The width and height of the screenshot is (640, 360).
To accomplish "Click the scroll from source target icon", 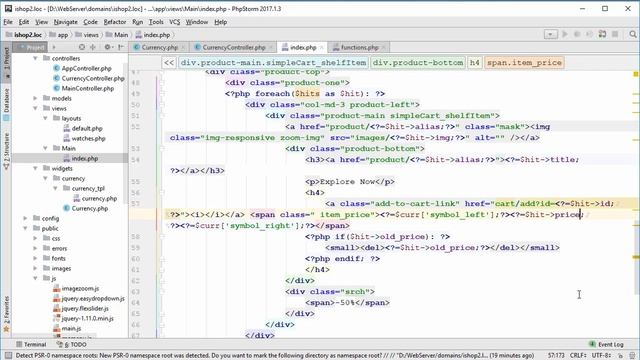I will point(82,47).
